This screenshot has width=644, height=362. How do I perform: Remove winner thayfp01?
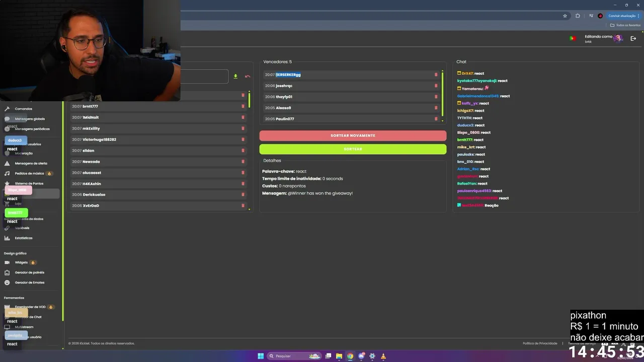click(x=436, y=97)
